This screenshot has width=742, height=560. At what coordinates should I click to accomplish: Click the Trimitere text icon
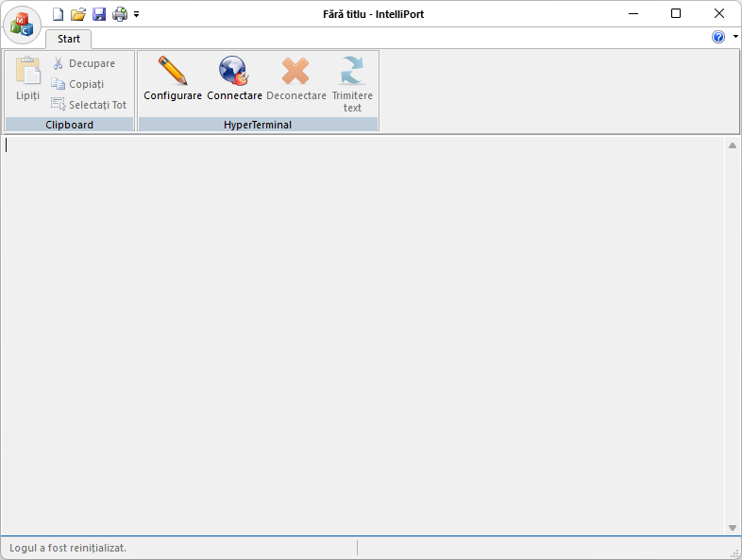click(352, 83)
